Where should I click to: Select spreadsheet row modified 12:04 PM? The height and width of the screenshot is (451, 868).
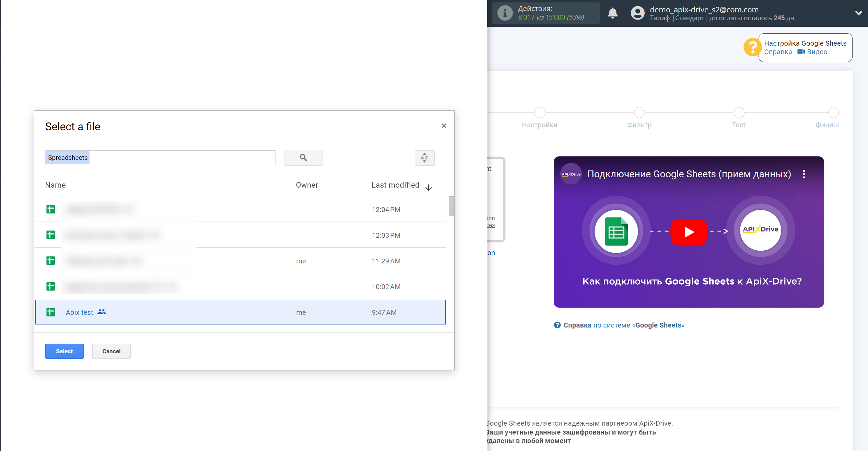click(x=240, y=209)
